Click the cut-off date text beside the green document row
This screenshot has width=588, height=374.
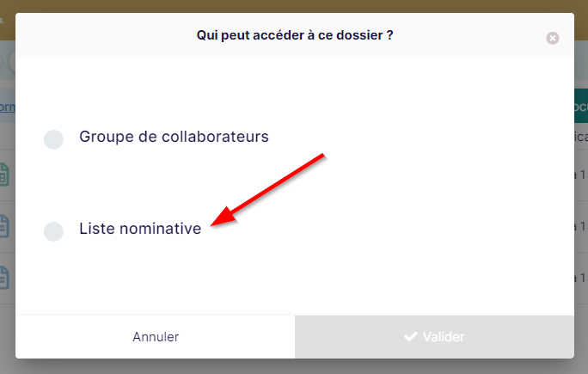pos(581,175)
